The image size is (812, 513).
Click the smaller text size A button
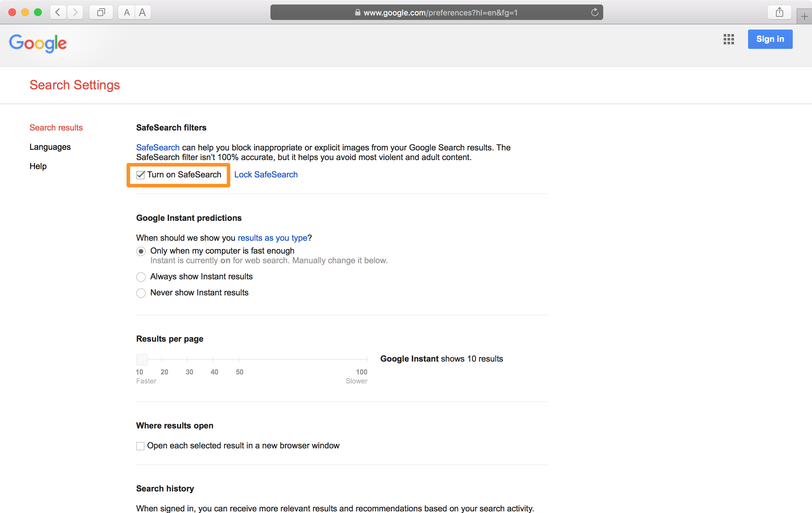[x=127, y=13]
